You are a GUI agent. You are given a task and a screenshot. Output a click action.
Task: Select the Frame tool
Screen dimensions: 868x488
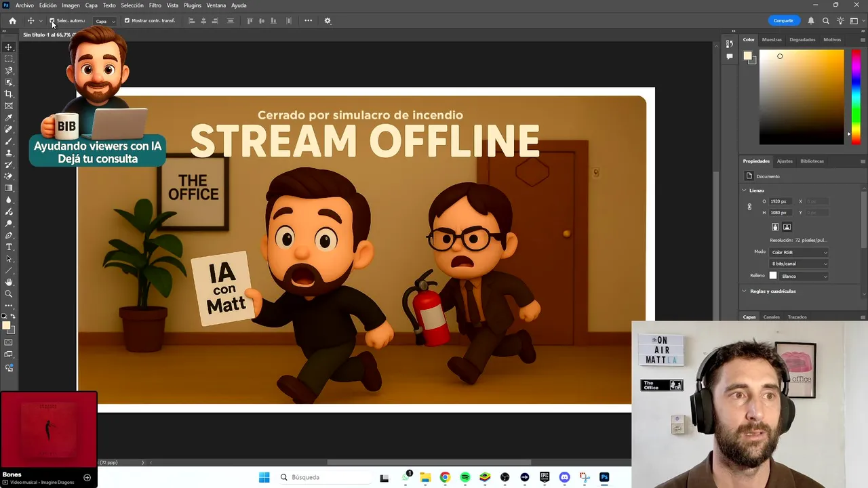click(x=9, y=106)
